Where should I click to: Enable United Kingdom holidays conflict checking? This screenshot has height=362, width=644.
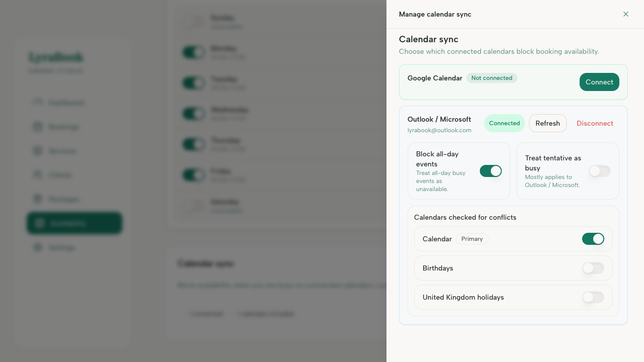point(593,297)
